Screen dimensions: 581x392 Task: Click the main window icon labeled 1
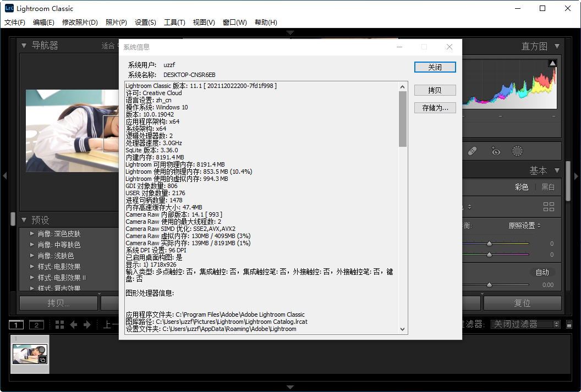(16, 324)
